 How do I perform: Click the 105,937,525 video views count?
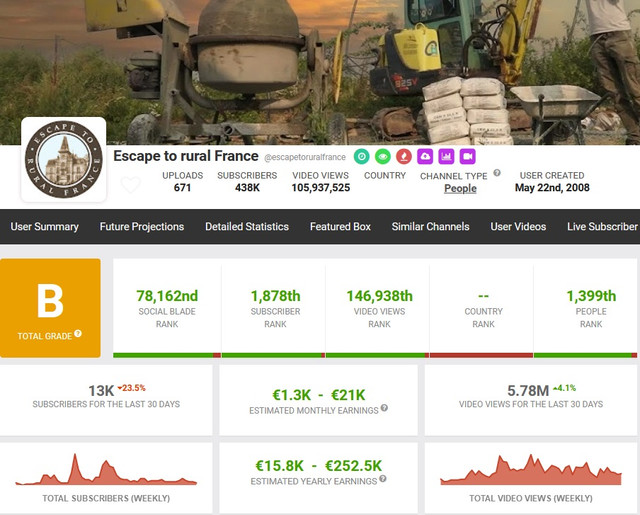click(320, 188)
